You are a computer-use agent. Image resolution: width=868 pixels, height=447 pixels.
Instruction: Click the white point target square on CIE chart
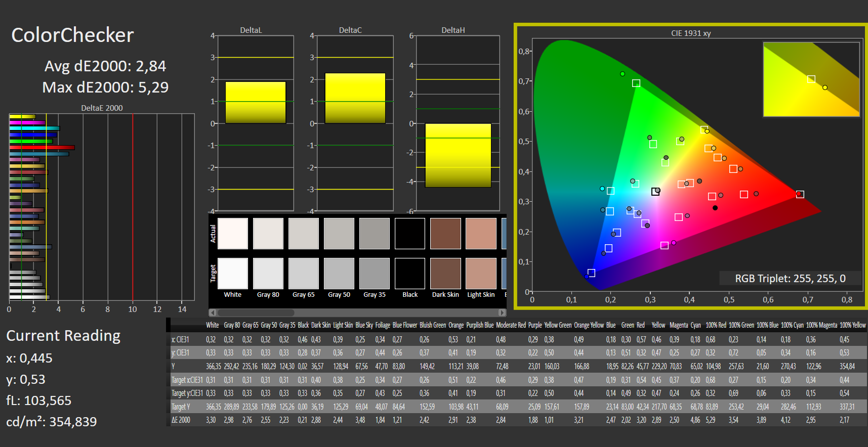coord(655,192)
